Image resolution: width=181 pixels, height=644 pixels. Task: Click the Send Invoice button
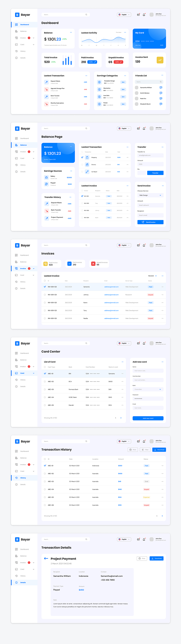click(150, 222)
